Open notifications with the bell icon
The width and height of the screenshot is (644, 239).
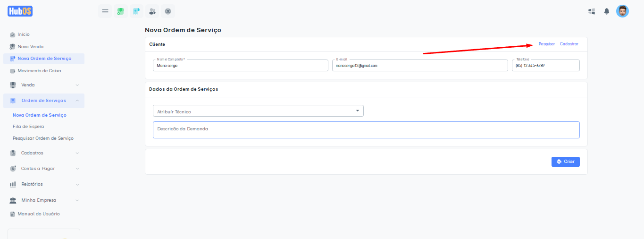click(x=607, y=11)
